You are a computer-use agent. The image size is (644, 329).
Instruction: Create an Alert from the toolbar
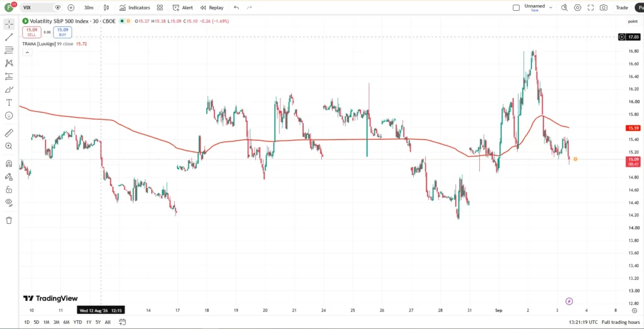coord(183,8)
